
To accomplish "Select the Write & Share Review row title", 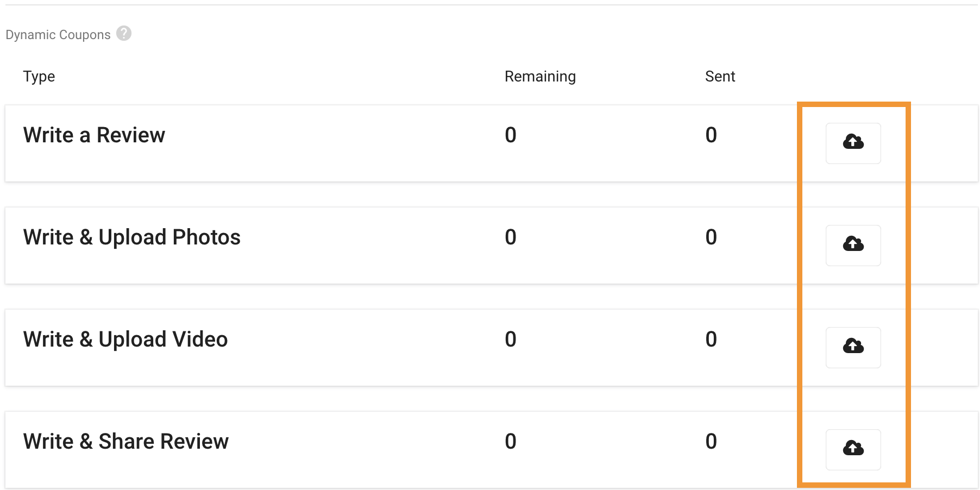I will click(x=126, y=441).
